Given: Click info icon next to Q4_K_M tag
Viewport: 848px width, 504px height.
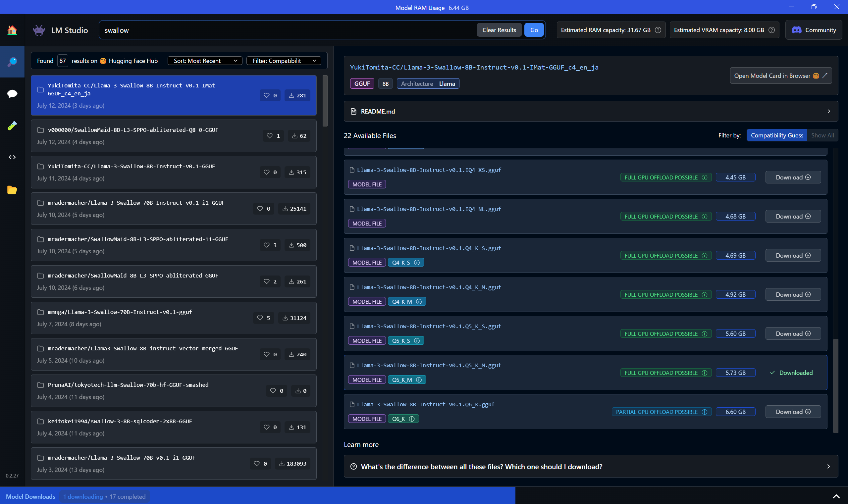Looking at the screenshot, I should [419, 302].
